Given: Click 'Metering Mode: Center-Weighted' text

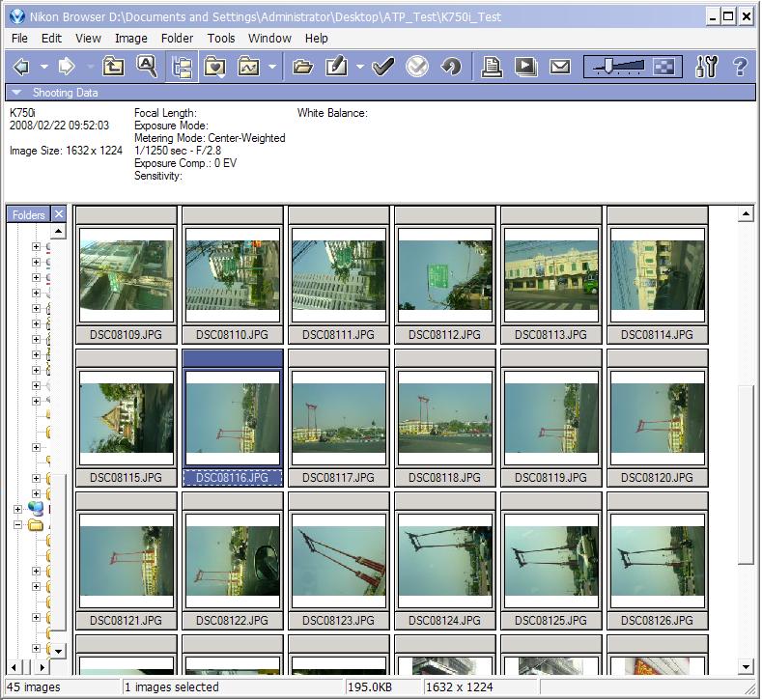Looking at the screenshot, I should [x=210, y=138].
